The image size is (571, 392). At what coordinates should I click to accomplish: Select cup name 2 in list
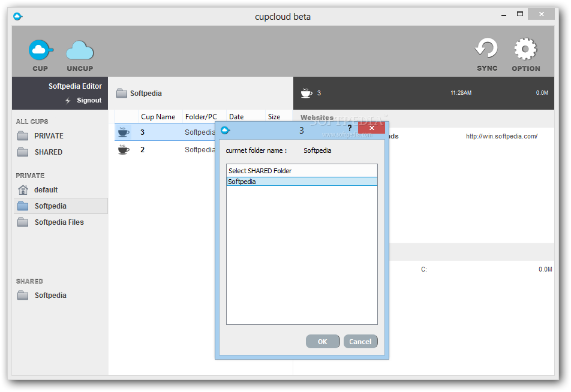(x=142, y=150)
